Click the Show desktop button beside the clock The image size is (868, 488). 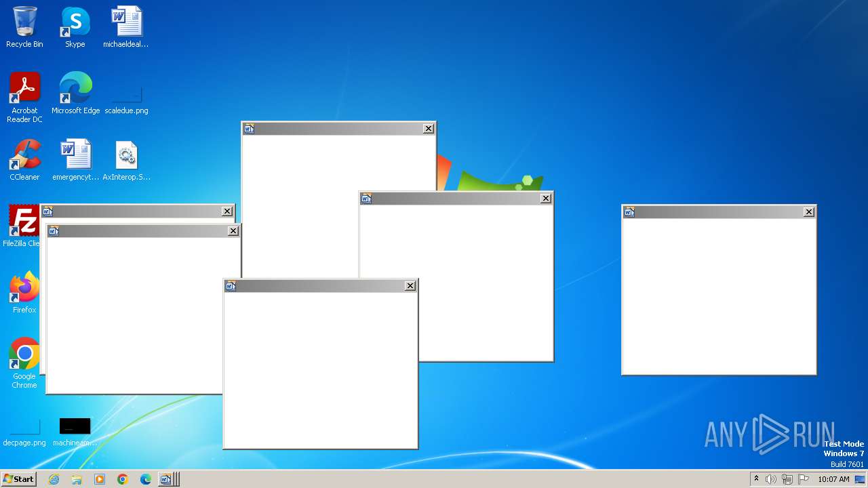point(861,479)
